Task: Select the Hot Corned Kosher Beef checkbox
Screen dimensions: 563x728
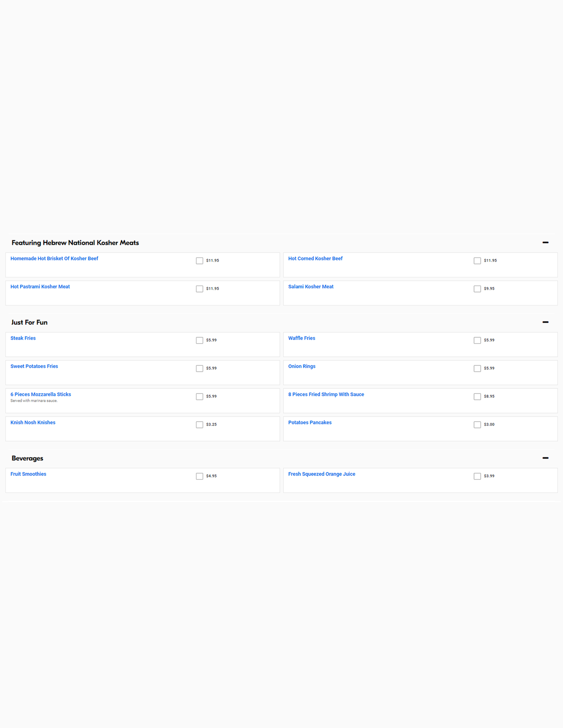Action: point(477,261)
